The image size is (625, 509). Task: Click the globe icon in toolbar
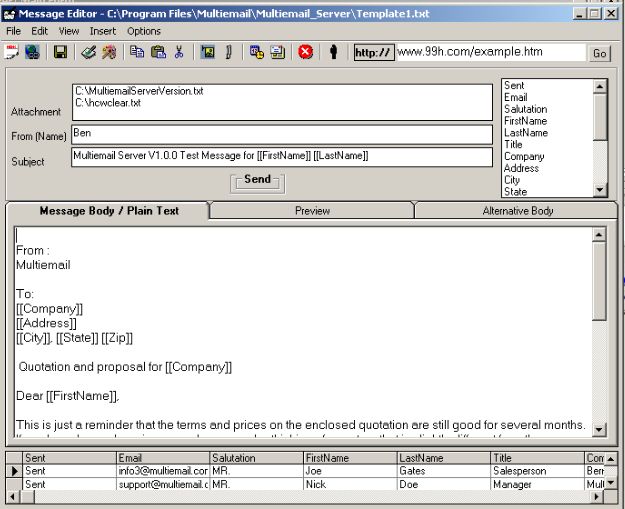pos(33,53)
